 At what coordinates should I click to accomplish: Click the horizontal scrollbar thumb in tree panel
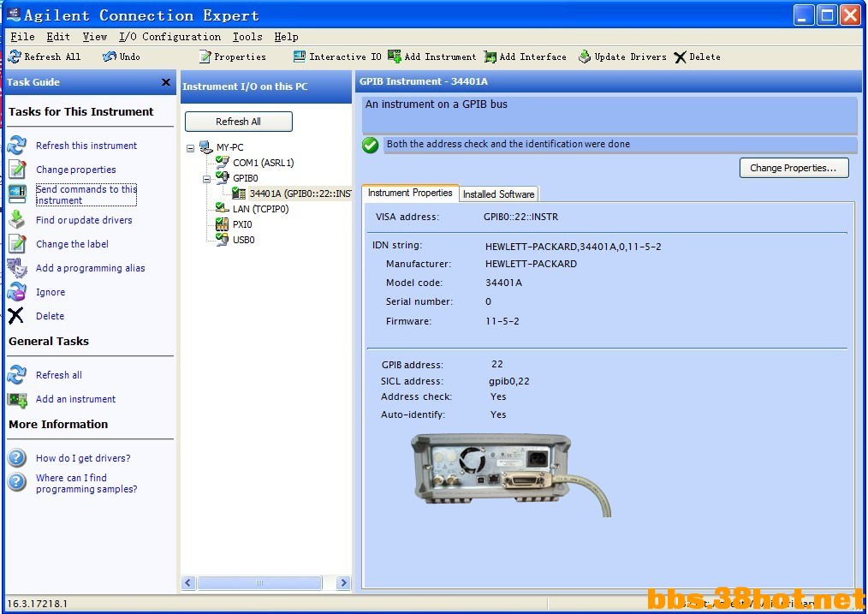259,582
